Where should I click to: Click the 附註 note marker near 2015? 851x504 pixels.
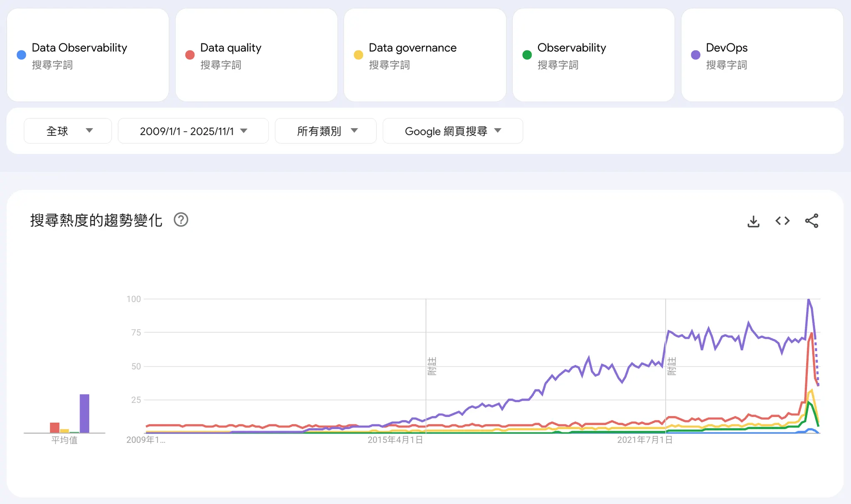click(x=432, y=366)
